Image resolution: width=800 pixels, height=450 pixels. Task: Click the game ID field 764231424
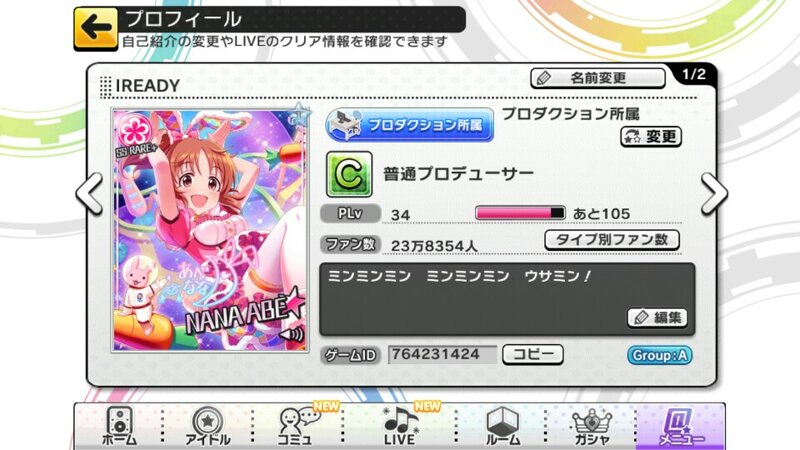442,355
